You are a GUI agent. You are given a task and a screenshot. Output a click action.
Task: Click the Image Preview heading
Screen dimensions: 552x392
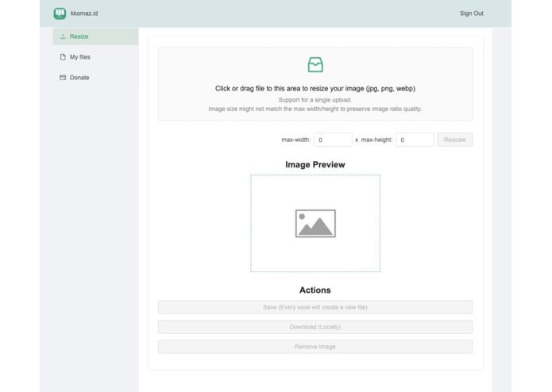[315, 165]
